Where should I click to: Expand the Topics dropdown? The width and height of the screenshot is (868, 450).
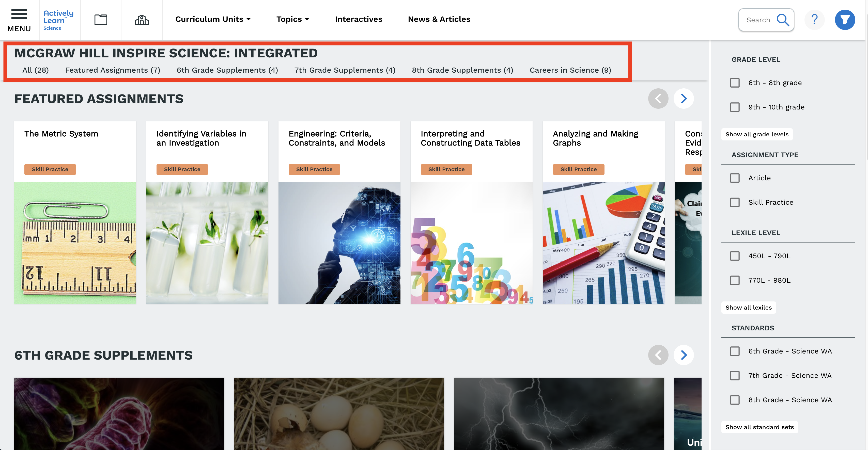pyautogui.click(x=293, y=19)
